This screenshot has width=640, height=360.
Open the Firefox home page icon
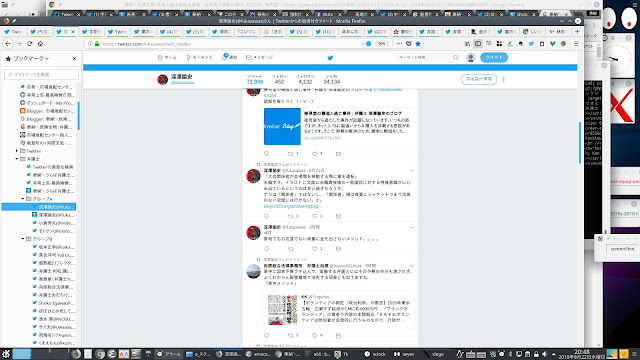(40, 44)
